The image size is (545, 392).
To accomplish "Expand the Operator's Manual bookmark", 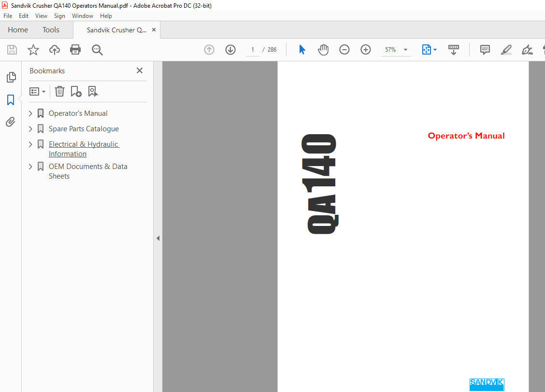I will [x=30, y=113].
